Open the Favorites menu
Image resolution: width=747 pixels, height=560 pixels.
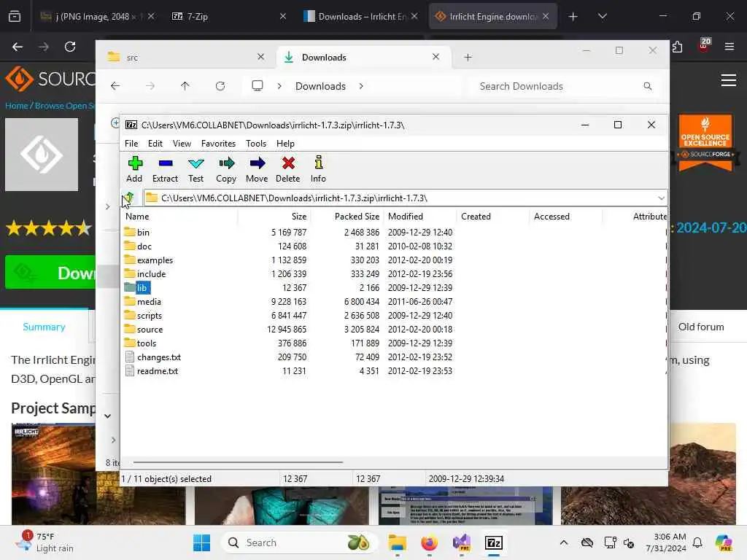[218, 144]
